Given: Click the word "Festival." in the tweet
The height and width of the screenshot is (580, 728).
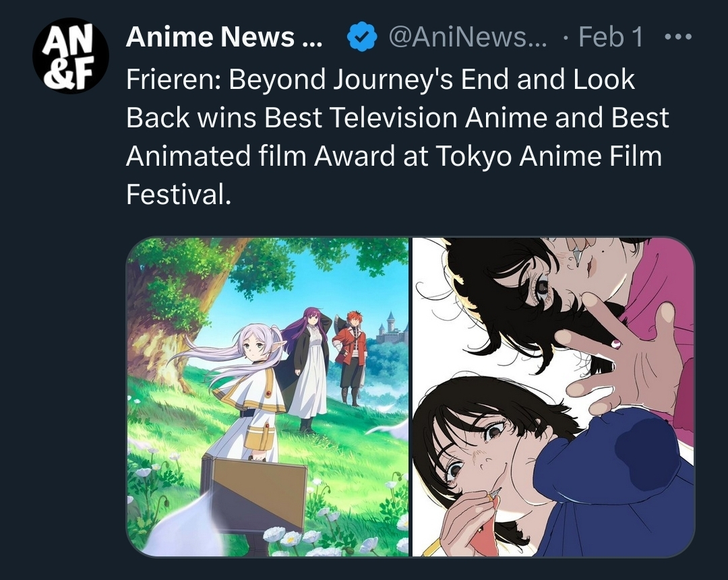Looking at the screenshot, I should (x=179, y=194).
